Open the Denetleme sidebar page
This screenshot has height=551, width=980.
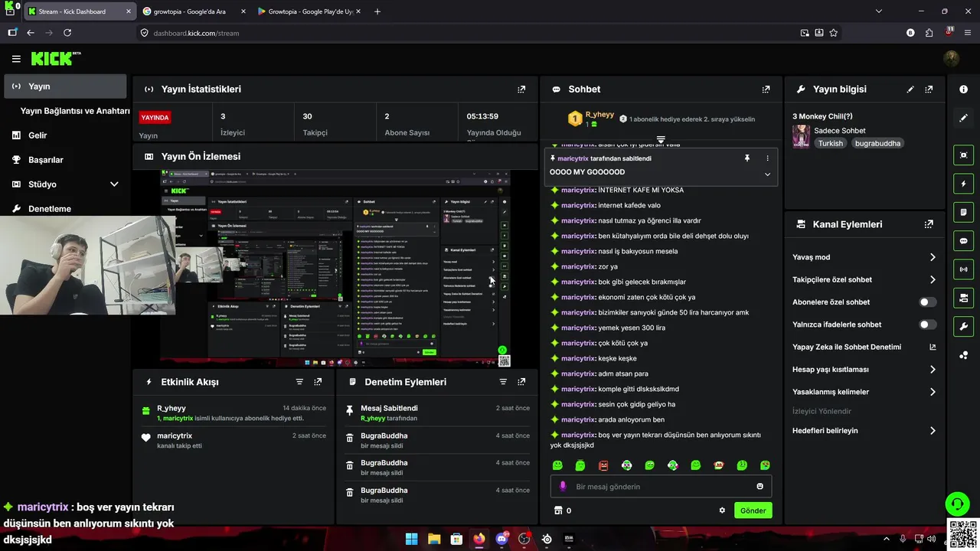point(65,209)
